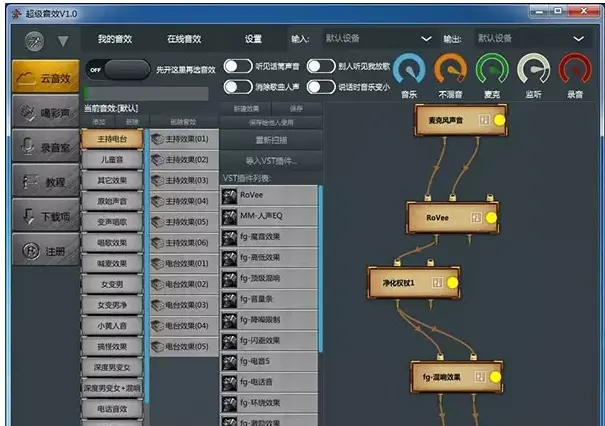
Task: Click the 音乐 volume knob
Action: point(410,68)
